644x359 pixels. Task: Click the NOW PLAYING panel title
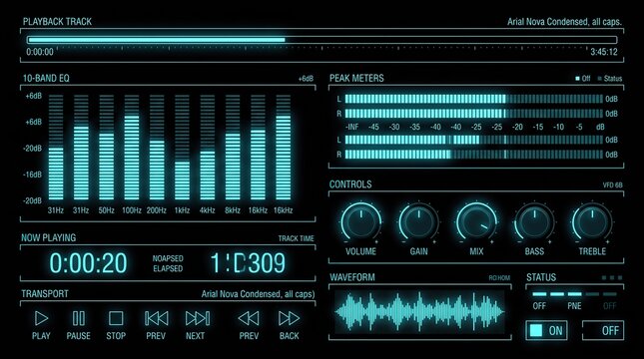(49, 237)
